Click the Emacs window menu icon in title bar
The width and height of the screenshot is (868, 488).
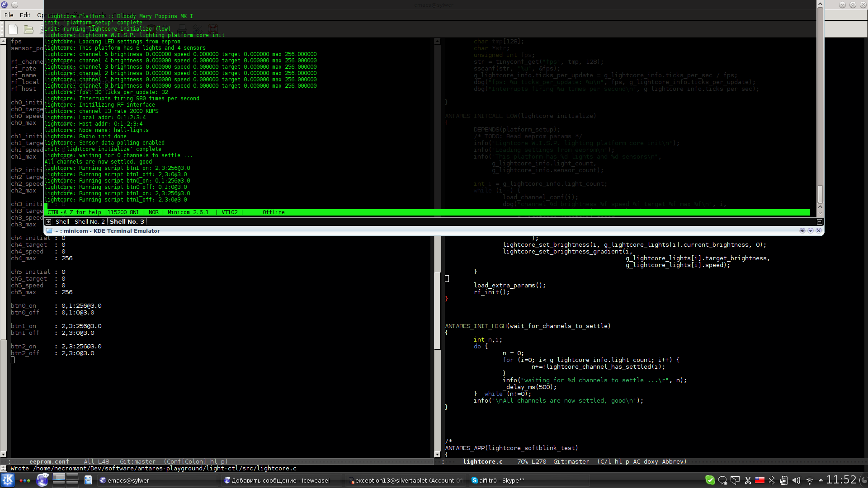[5, 5]
